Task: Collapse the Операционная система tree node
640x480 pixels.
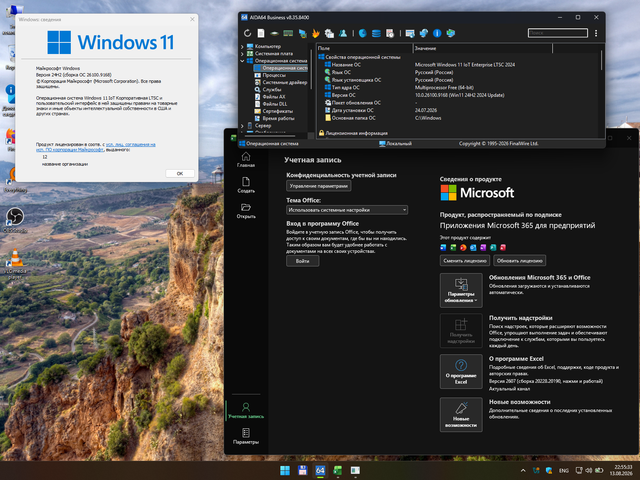Action: [242, 61]
